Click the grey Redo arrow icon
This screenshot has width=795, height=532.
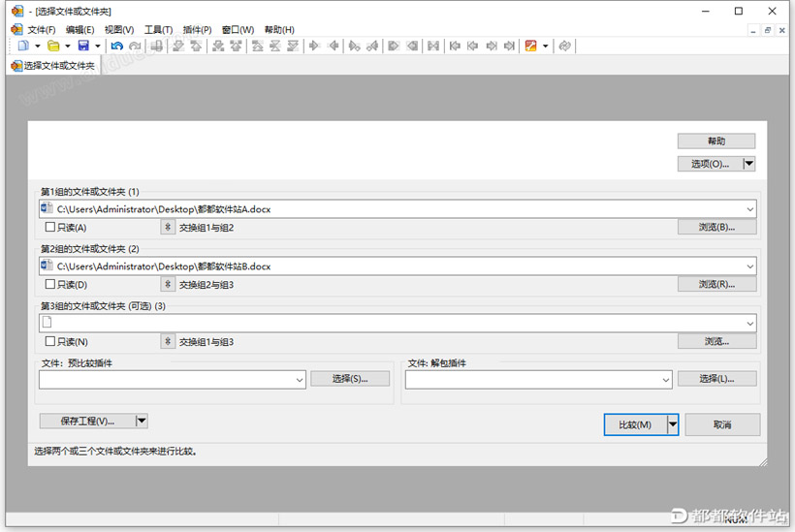pos(135,47)
